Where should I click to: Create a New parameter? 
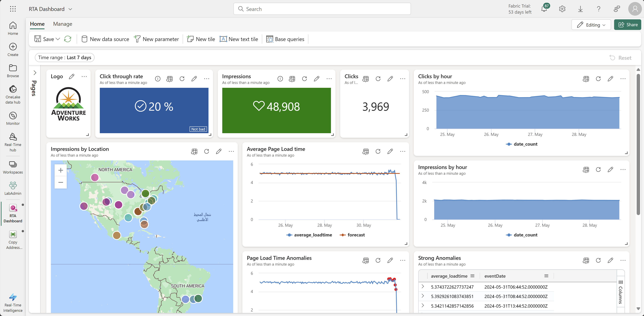(157, 39)
